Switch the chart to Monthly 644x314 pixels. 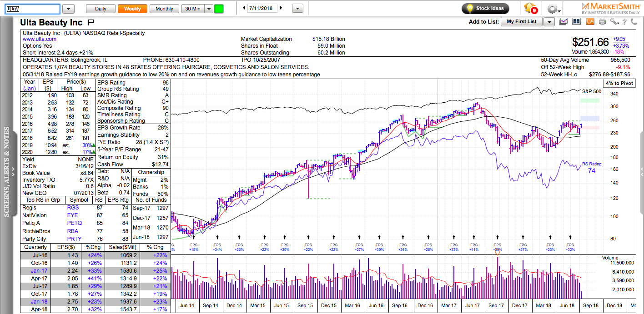[x=164, y=9]
